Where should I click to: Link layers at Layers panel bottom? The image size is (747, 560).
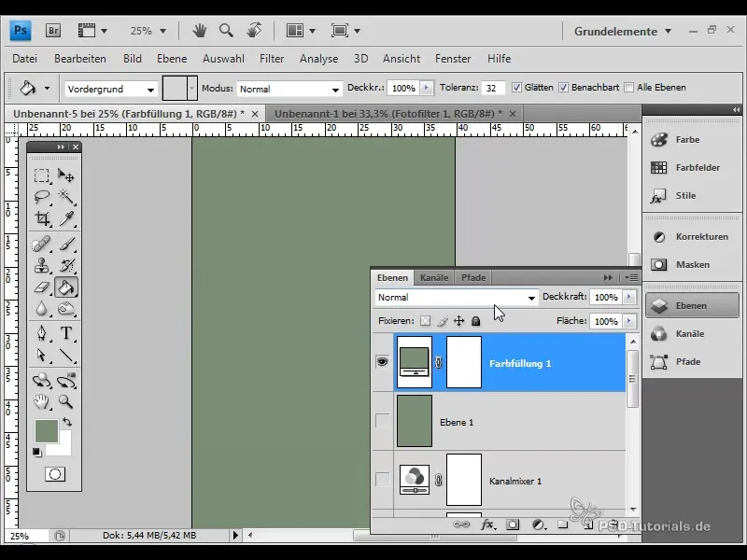[x=461, y=525]
